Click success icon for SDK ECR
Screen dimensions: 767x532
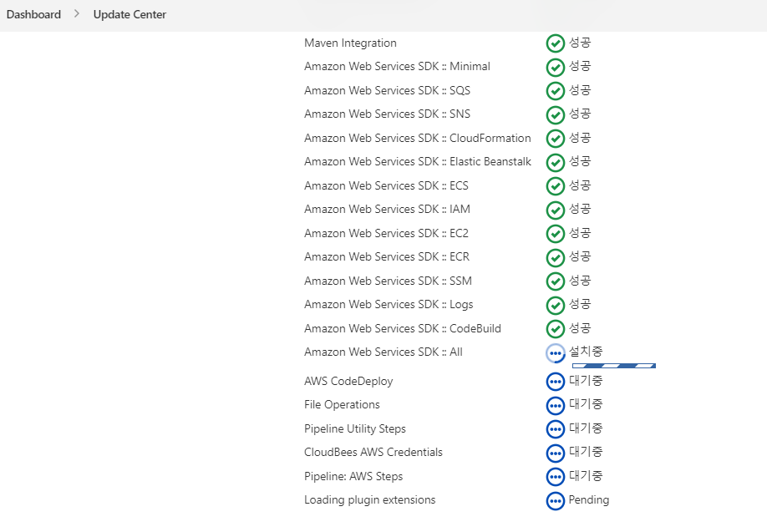pos(555,257)
